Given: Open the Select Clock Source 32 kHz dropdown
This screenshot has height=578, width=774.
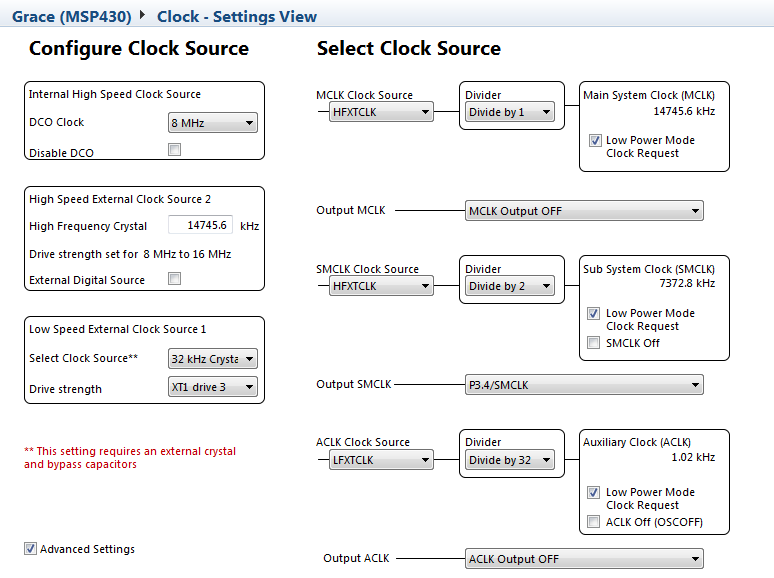Looking at the screenshot, I should [213, 359].
